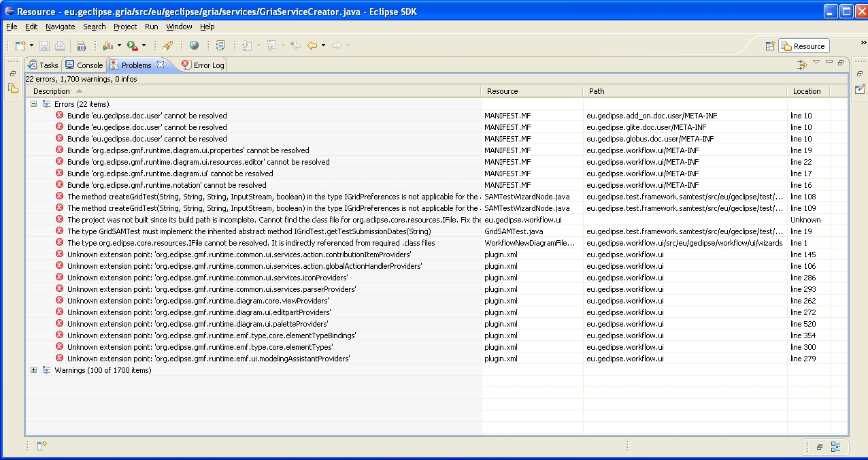Sort by the Resource column header
The height and width of the screenshot is (460, 868).
coord(532,91)
